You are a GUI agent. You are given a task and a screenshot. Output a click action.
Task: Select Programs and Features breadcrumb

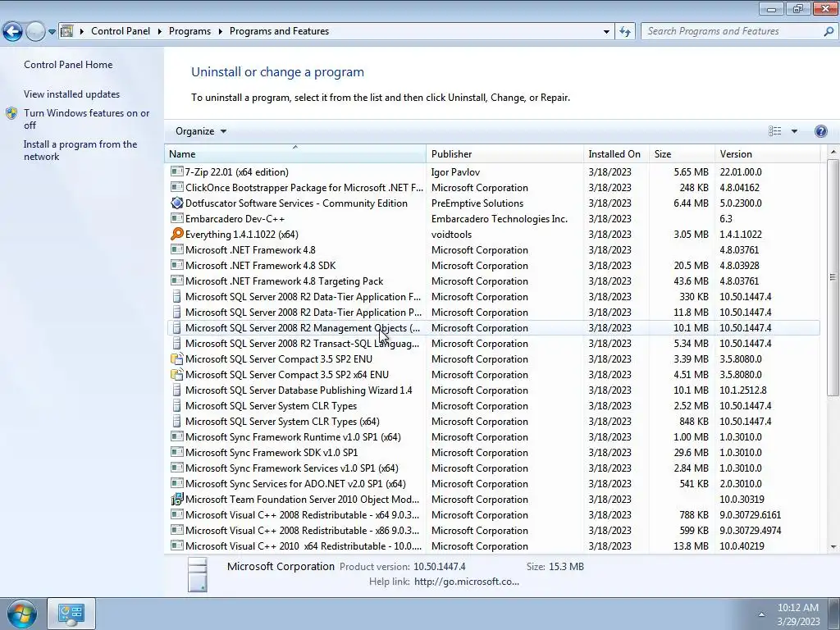[x=279, y=31]
